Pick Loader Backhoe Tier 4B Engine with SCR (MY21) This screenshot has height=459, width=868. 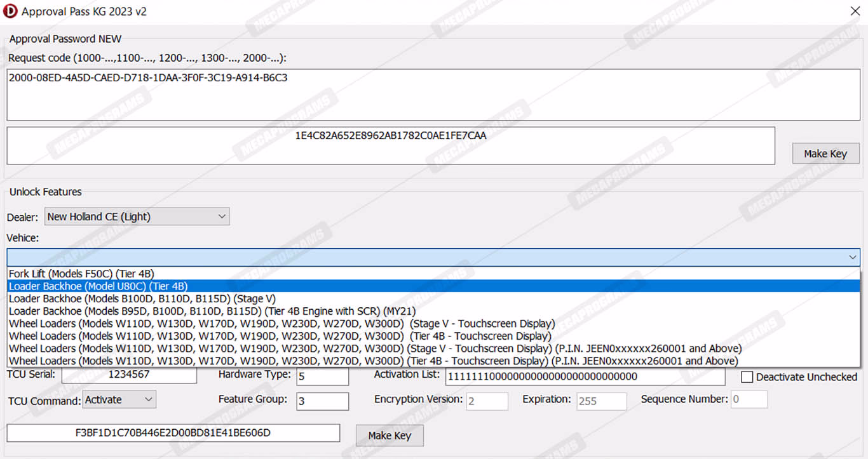coord(212,311)
